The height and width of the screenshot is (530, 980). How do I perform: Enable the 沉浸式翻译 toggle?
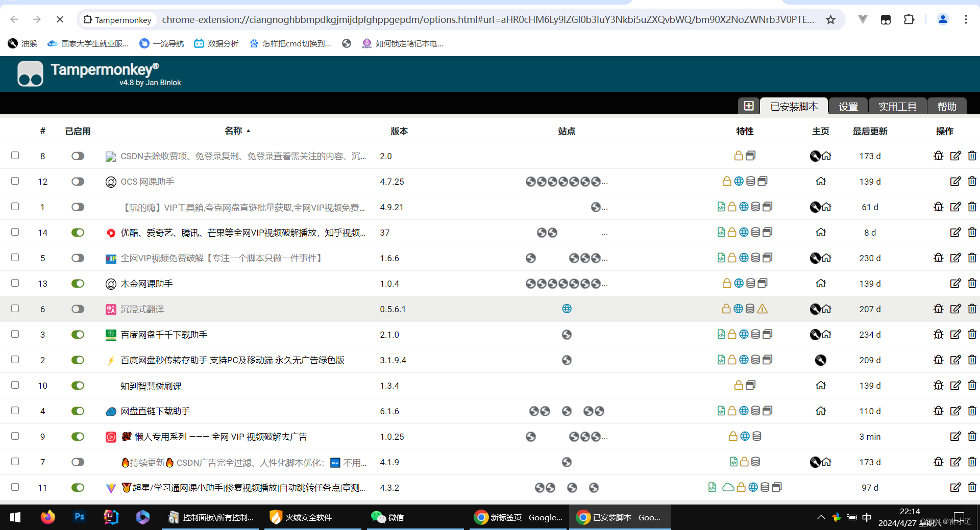[x=78, y=309]
